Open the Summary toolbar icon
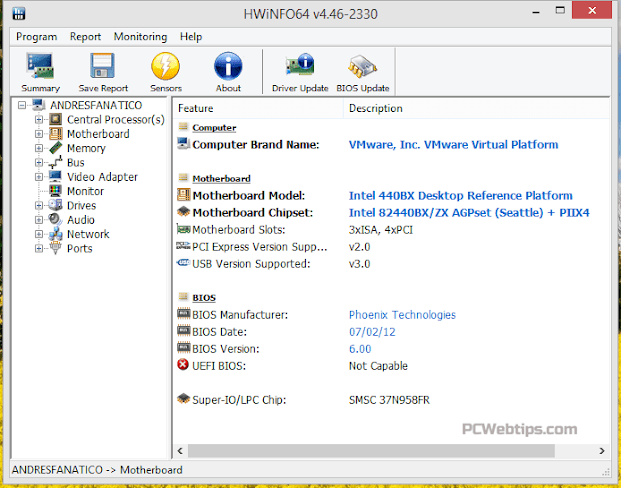 [x=40, y=66]
